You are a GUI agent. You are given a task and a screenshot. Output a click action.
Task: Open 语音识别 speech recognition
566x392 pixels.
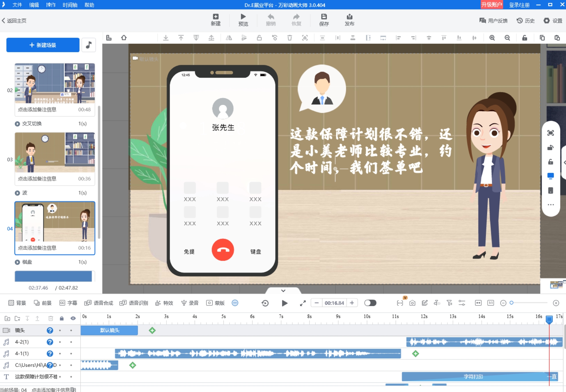134,303
